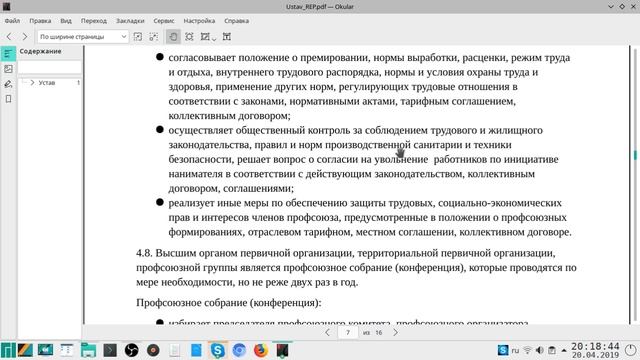The width and height of the screenshot is (640, 360).
Task: Open the Закладки menu
Action: pyautogui.click(x=130, y=21)
